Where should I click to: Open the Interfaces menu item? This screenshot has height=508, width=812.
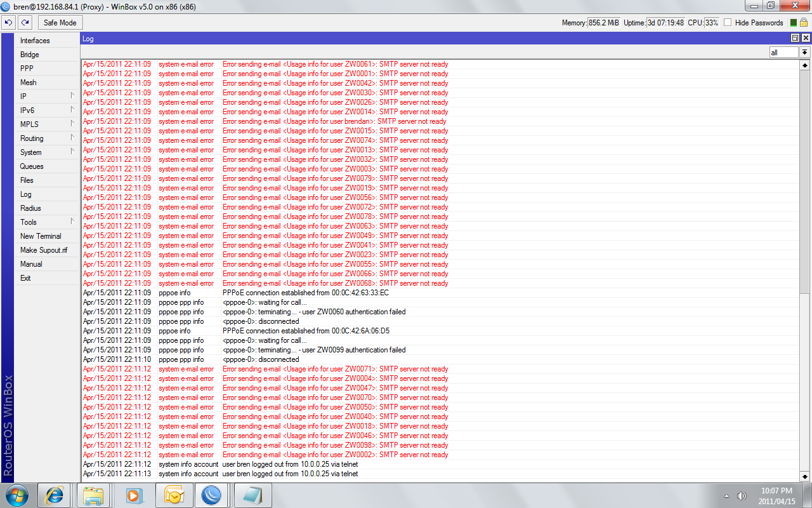[48, 41]
